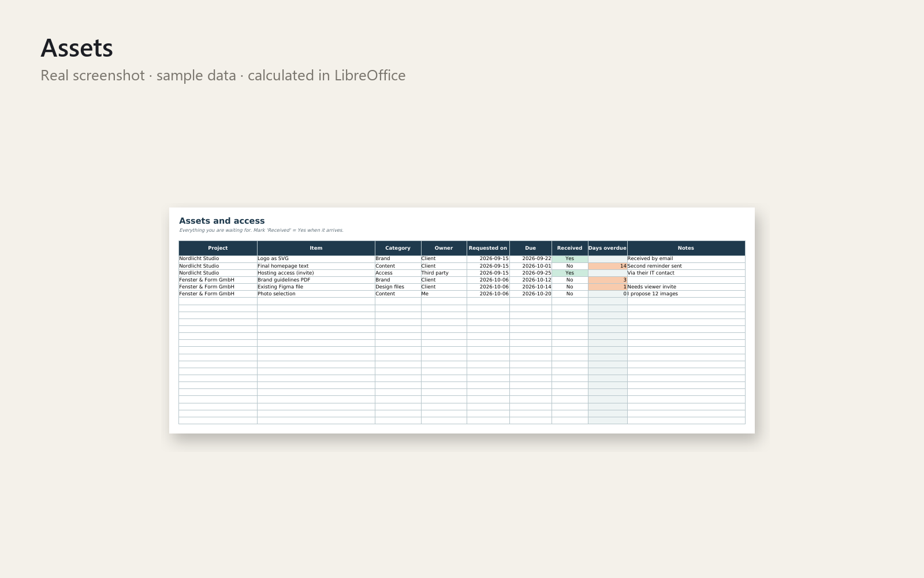Screen dimensions: 924x578
Task: Click the 'Owner' column header
Action: coord(444,248)
